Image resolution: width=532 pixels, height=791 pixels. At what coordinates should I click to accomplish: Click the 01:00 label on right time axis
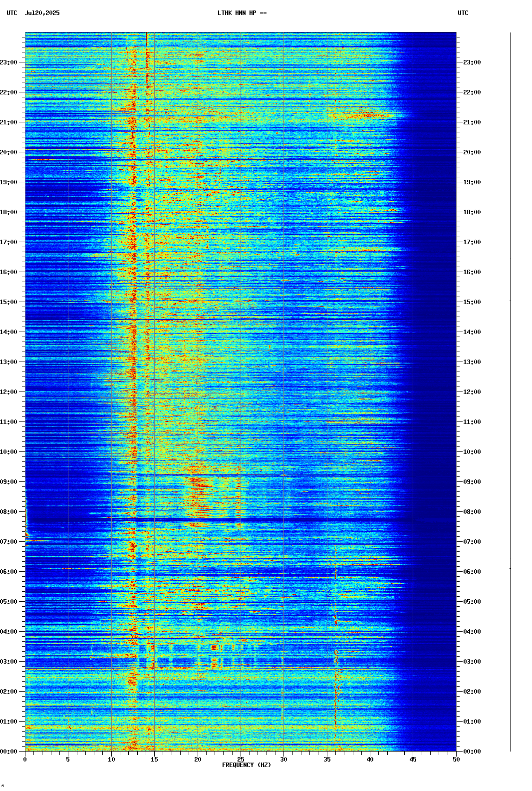pos(472,722)
